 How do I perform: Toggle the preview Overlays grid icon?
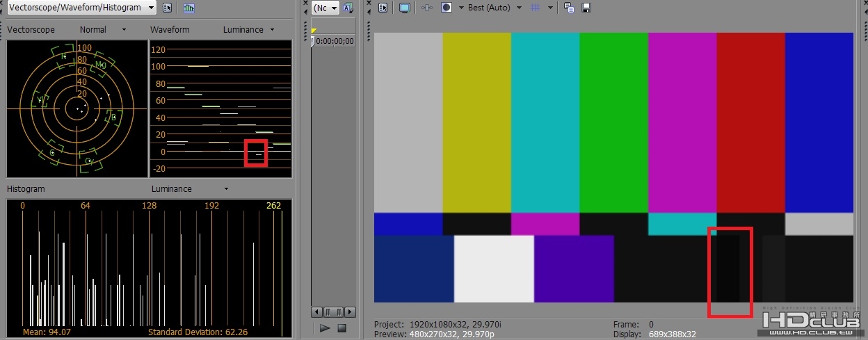[x=535, y=8]
